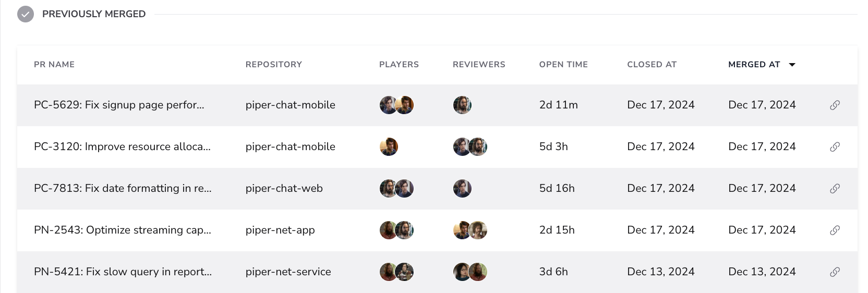Image resolution: width=868 pixels, height=293 pixels.
Task: Open link icon for PC-7813 row
Action: 835,189
